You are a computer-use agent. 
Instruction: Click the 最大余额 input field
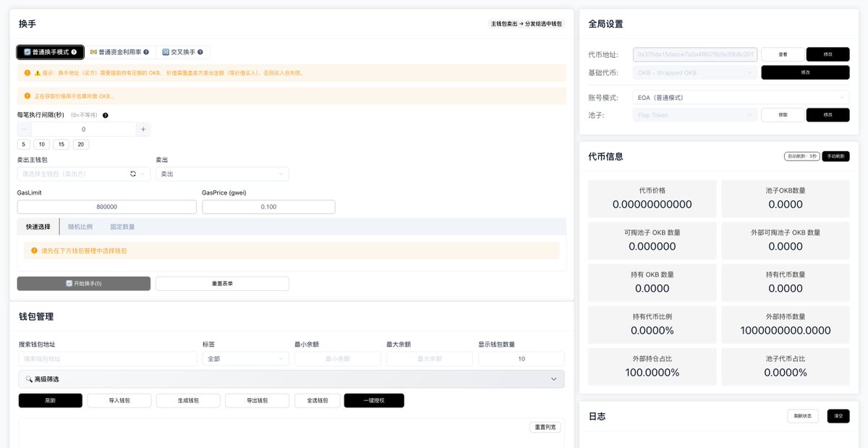tap(430, 359)
